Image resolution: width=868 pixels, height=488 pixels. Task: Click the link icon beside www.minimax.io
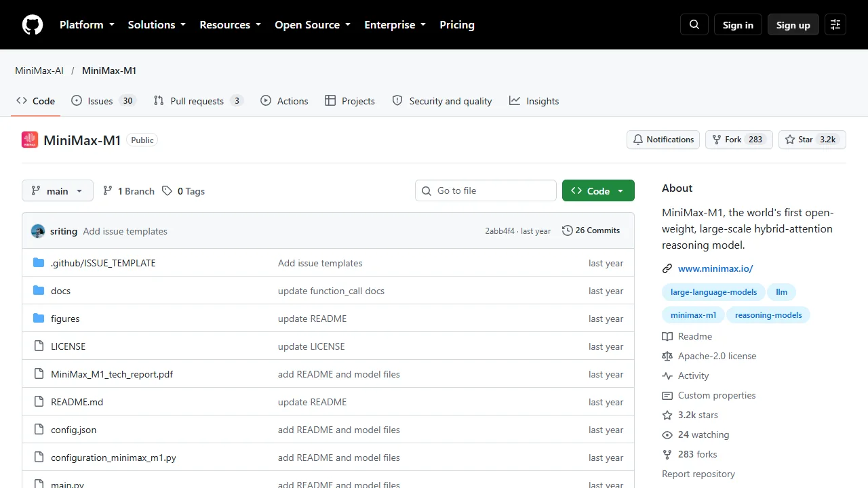coord(667,268)
